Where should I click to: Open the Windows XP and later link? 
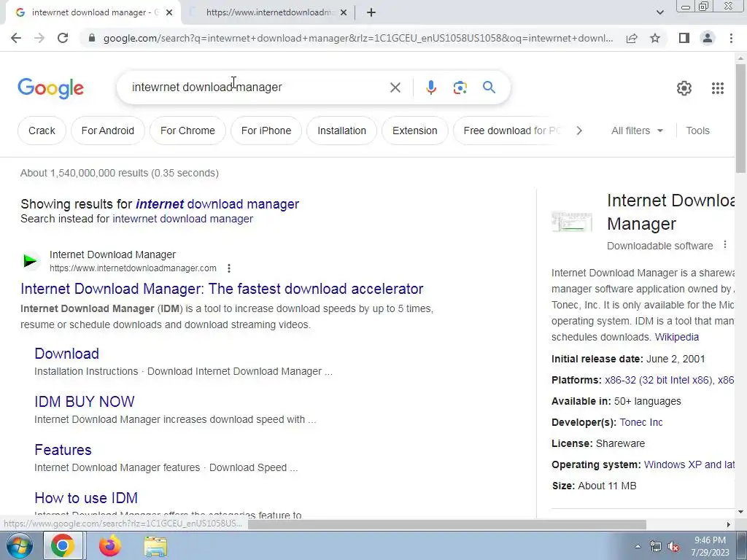[689, 464]
